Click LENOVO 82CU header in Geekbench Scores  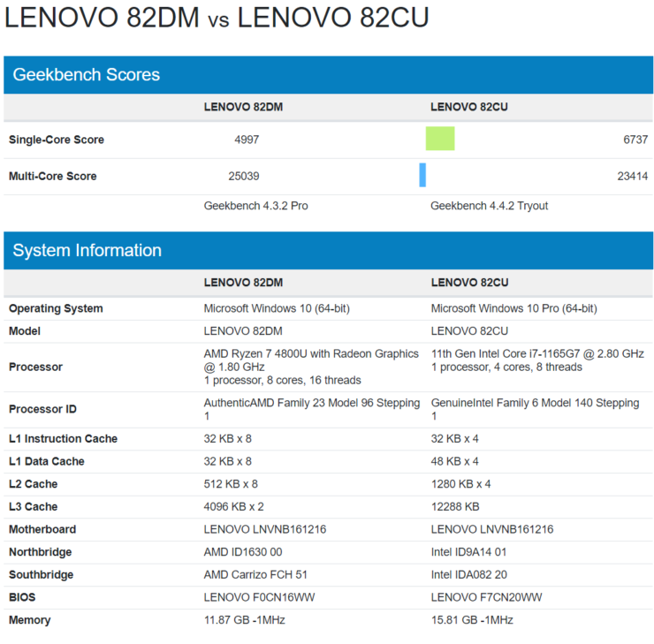[x=469, y=107]
